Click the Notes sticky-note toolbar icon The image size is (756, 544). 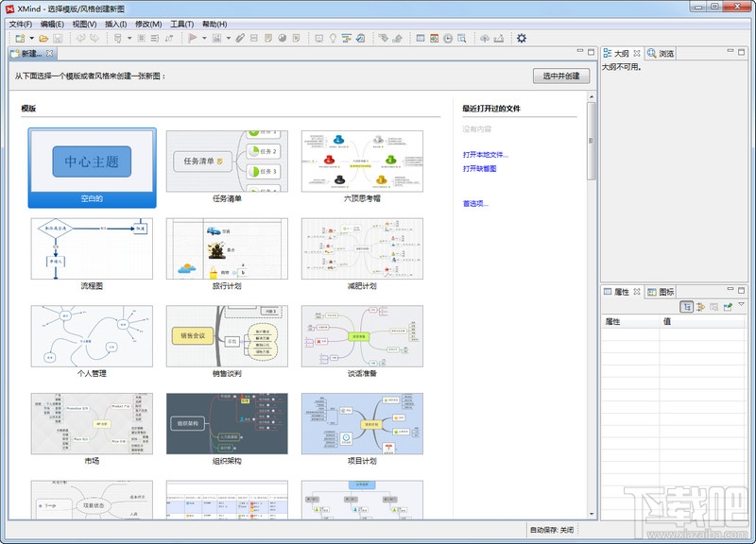(268, 38)
